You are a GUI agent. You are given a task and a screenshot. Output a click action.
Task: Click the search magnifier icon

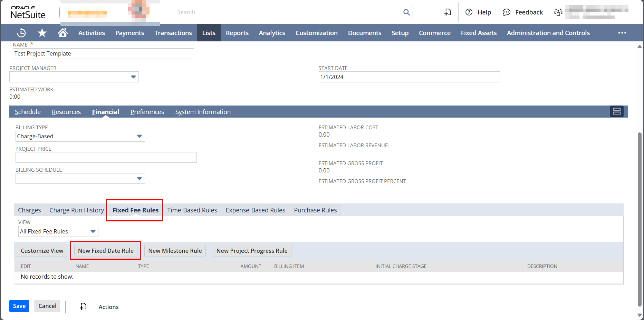[x=406, y=12]
